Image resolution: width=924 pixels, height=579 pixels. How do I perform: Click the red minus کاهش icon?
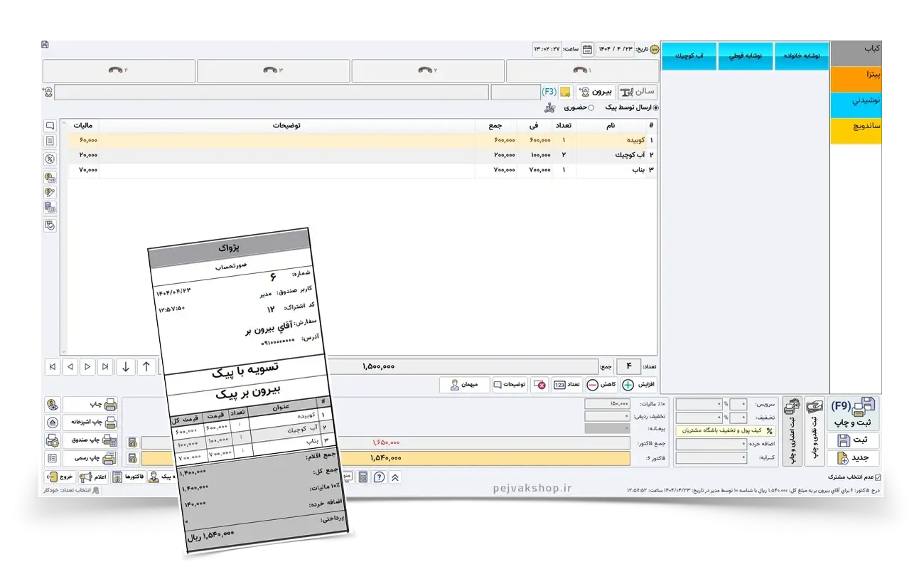[592, 385]
